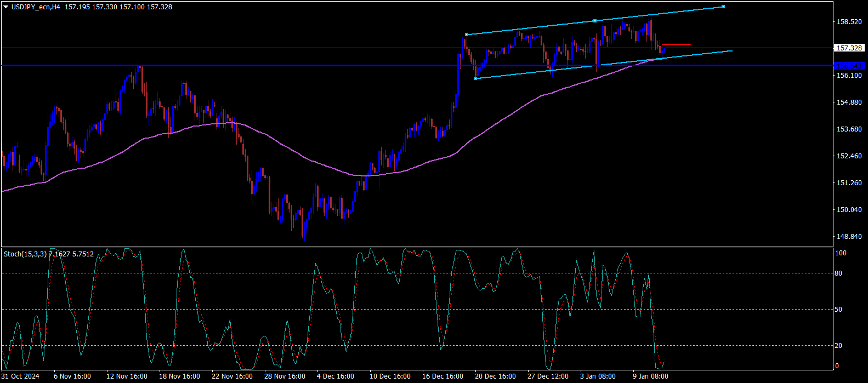Click the lower channel trendline's left anchor point
Image resolution: width=868 pixels, height=383 pixels.
pyautogui.click(x=475, y=78)
